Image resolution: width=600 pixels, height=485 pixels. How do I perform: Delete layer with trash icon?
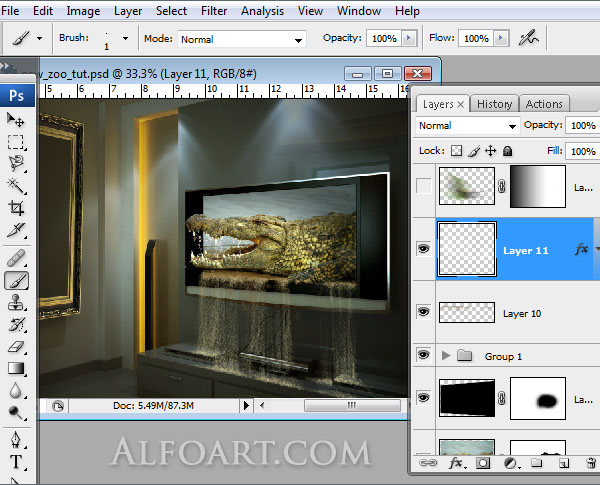point(591,463)
